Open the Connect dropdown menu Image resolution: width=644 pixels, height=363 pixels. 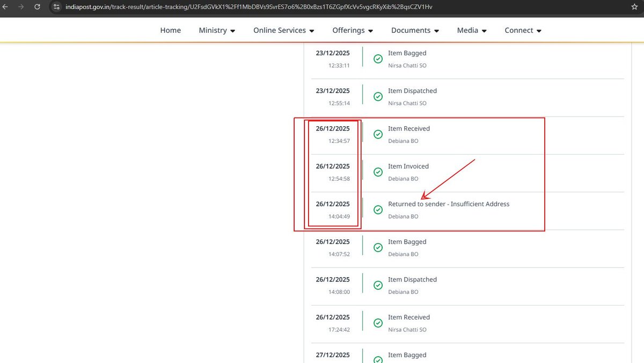click(x=523, y=31)
